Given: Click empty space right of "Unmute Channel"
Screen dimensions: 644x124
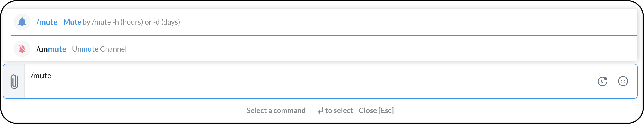Looking at the screenshot, I should pos(368,49).
